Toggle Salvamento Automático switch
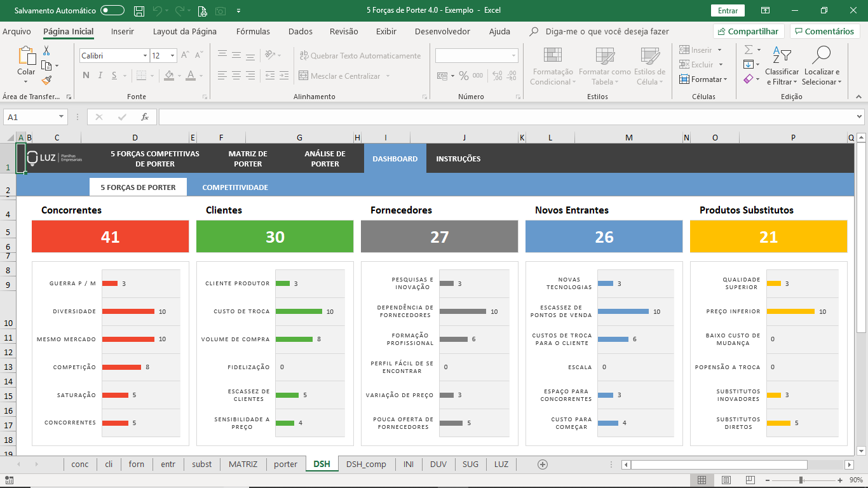The width and height of the screenshot is (868, 488). coord(112,11)
